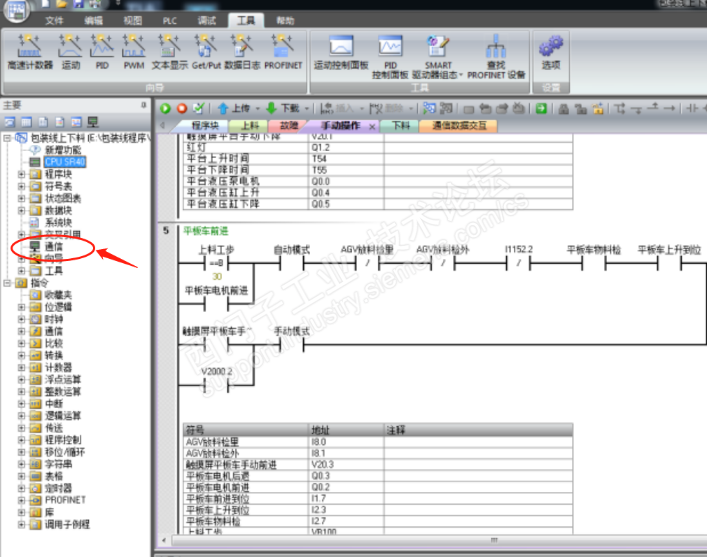The width and height of the screenshot is (707, 557).
Task: Jump to network with green arrow icon
Action: [x=541, y=108]
